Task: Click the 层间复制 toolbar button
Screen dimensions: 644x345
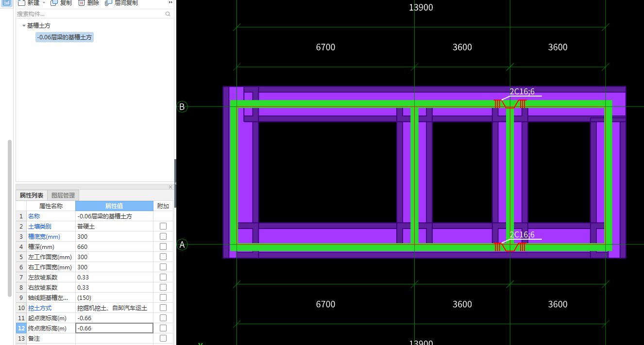Action: pos(121,2)
